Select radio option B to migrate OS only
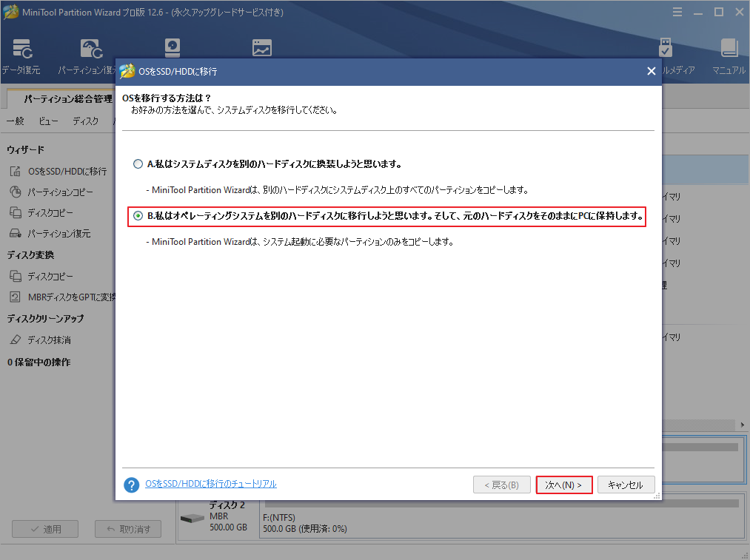Image resolution: width=750 pixels, height=560 pixels. 138,216
